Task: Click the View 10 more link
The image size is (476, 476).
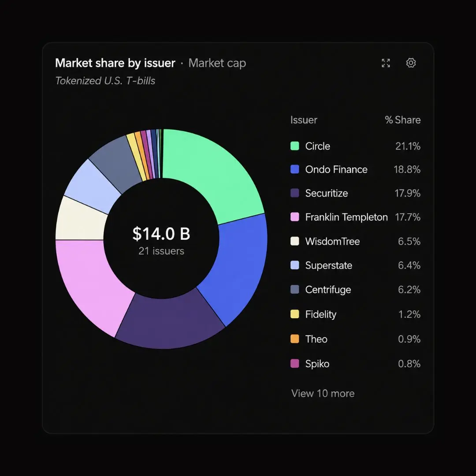Action: (x=323, y=394)
